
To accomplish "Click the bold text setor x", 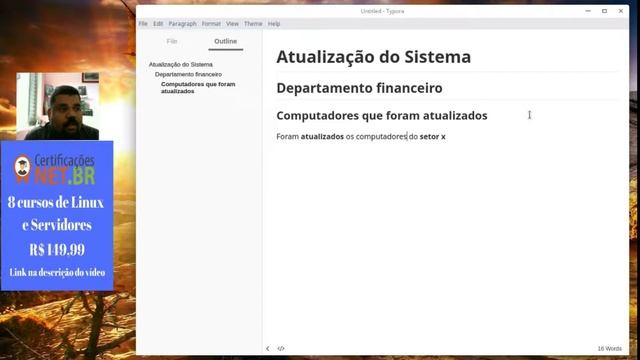I will pos(432,136).
